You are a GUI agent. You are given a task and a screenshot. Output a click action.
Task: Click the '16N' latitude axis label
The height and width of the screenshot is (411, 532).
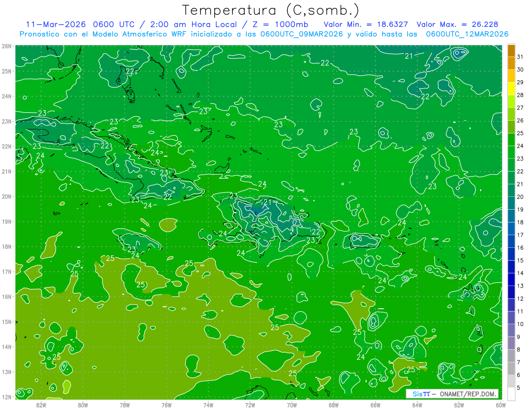(7, 297)
